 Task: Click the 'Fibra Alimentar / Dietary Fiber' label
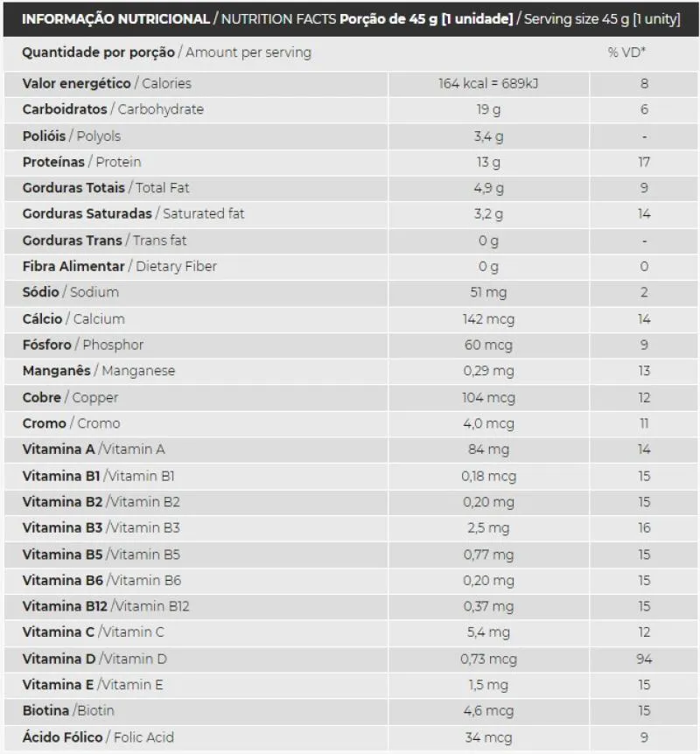(119, 266)
